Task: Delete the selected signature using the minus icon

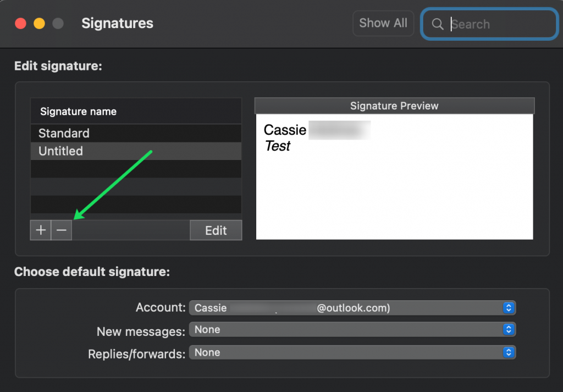Action: click(60, 230)
